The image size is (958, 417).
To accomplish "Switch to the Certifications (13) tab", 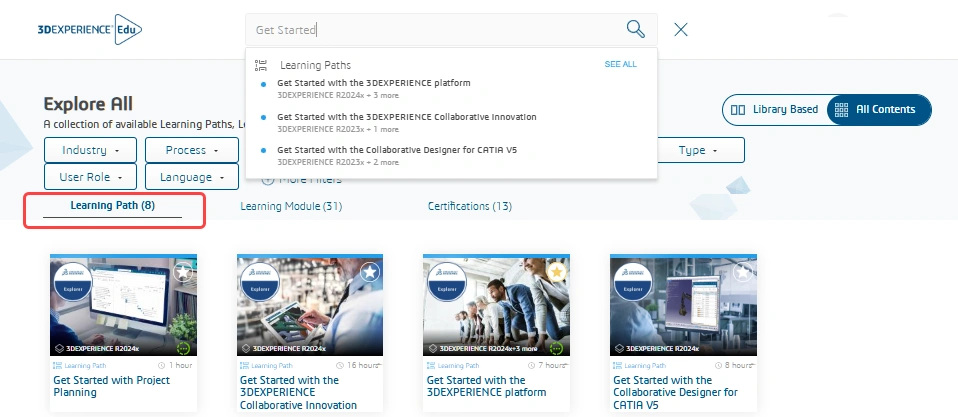I will (470, 206).
